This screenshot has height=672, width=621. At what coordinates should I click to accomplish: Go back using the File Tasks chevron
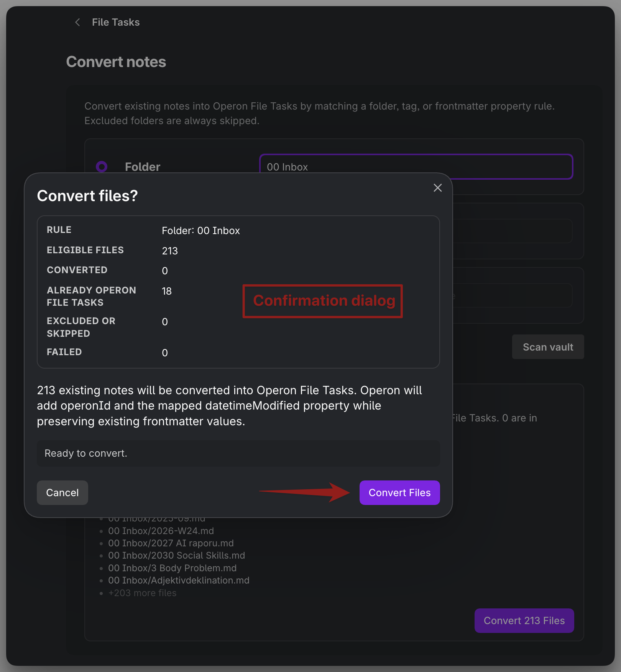tap(77, 22)
